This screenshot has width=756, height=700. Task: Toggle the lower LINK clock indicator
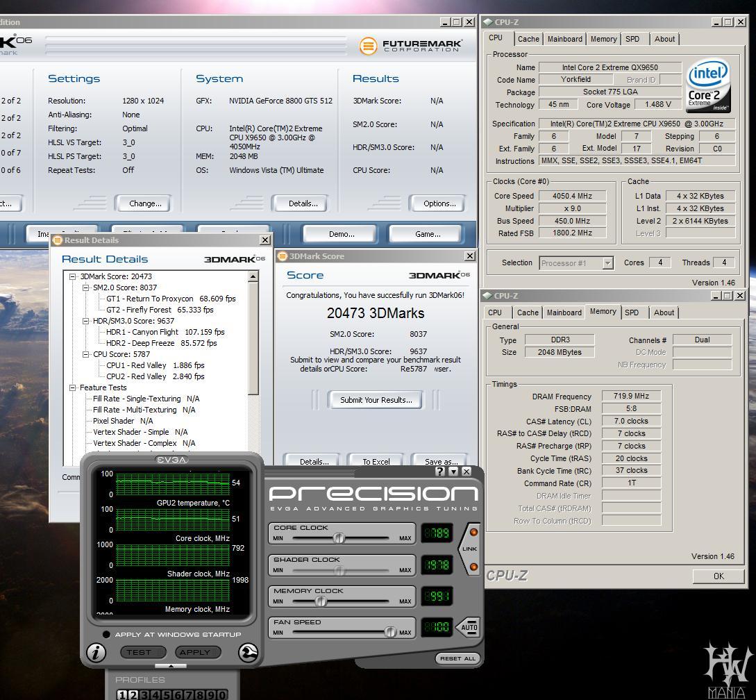tap(473, 567)
